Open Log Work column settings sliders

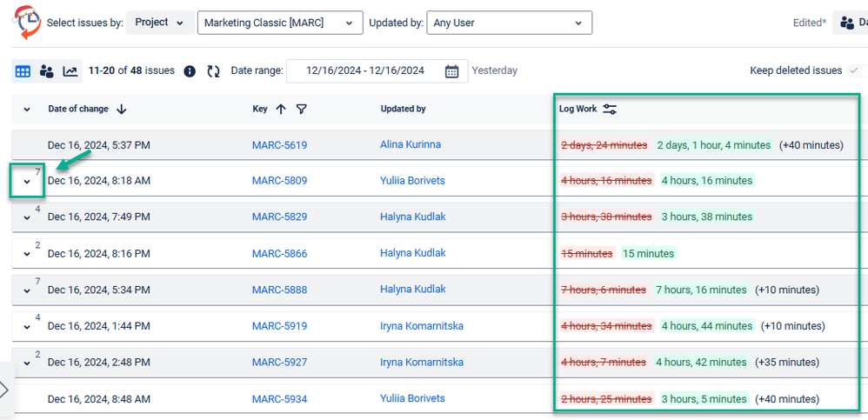(610, 110)
